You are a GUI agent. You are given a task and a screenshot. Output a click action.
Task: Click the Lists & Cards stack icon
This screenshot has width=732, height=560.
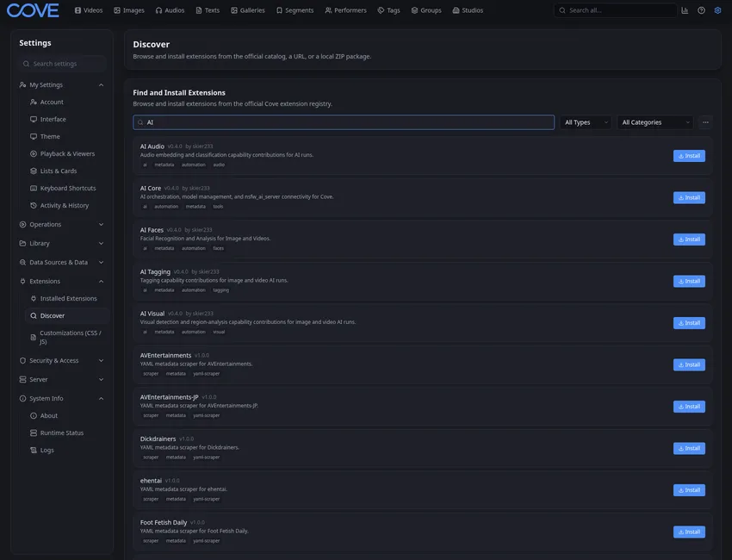click(x=33, y=171)
